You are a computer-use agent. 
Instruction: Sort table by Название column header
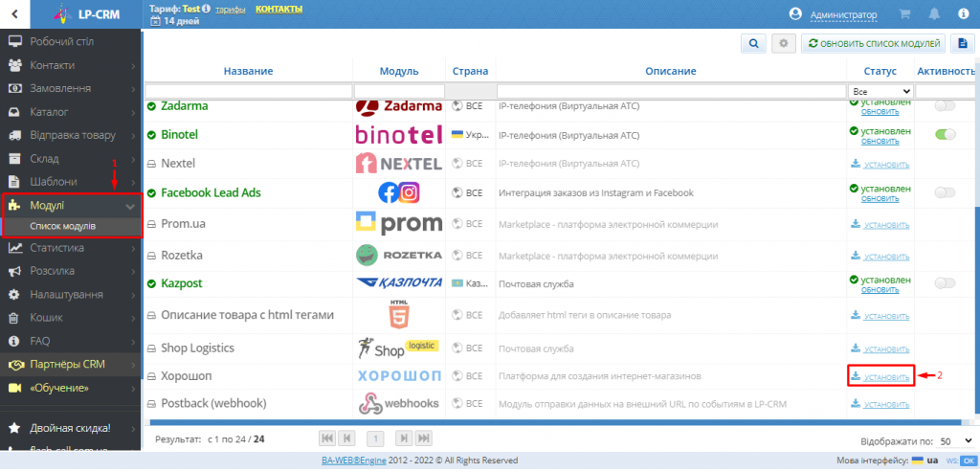tap(248, 71)
